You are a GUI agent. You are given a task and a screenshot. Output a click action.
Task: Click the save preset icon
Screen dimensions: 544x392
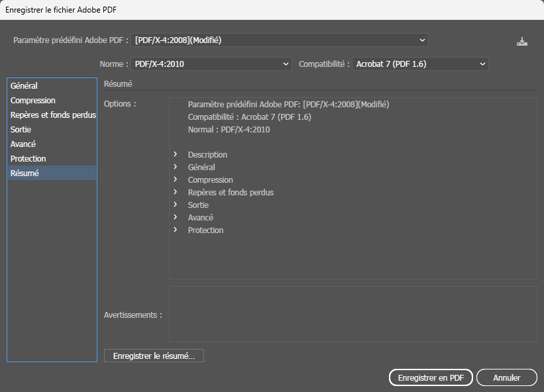click(522, 41)
